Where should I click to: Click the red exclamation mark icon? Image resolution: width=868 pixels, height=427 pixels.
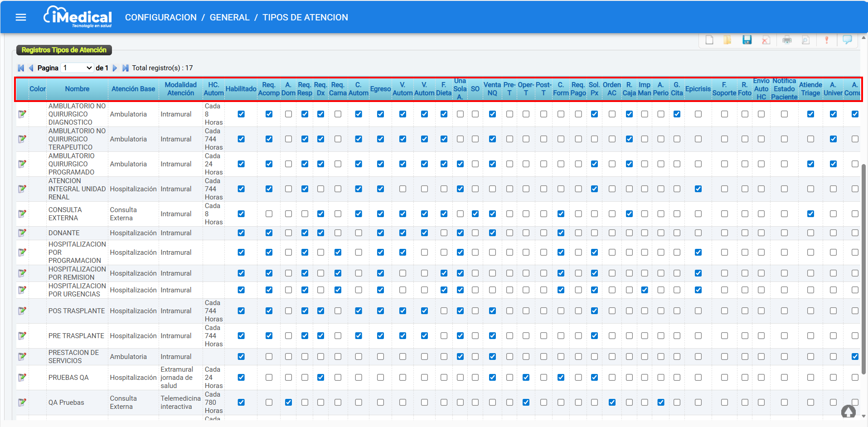coord(826,40)
